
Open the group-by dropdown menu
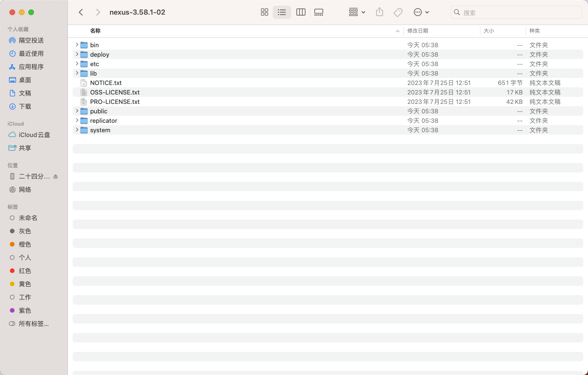coord(357,12)
